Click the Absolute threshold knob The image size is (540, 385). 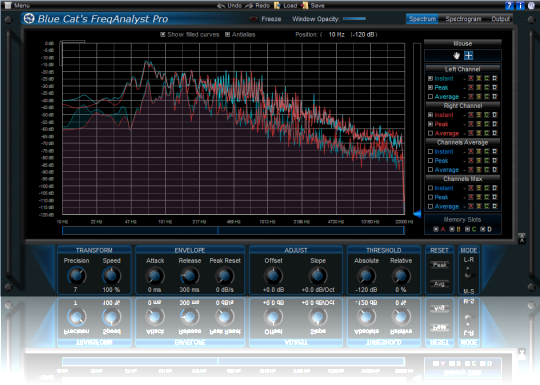366,276
